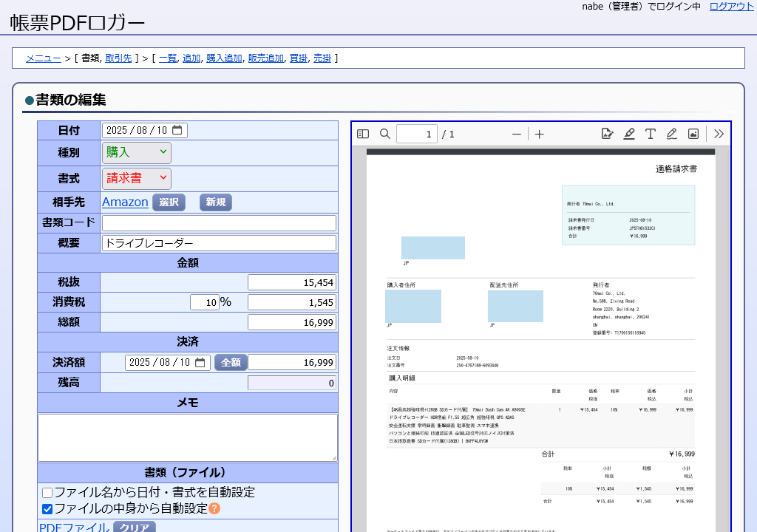Open the 日付 calendar picker icon

pos(177,130)
